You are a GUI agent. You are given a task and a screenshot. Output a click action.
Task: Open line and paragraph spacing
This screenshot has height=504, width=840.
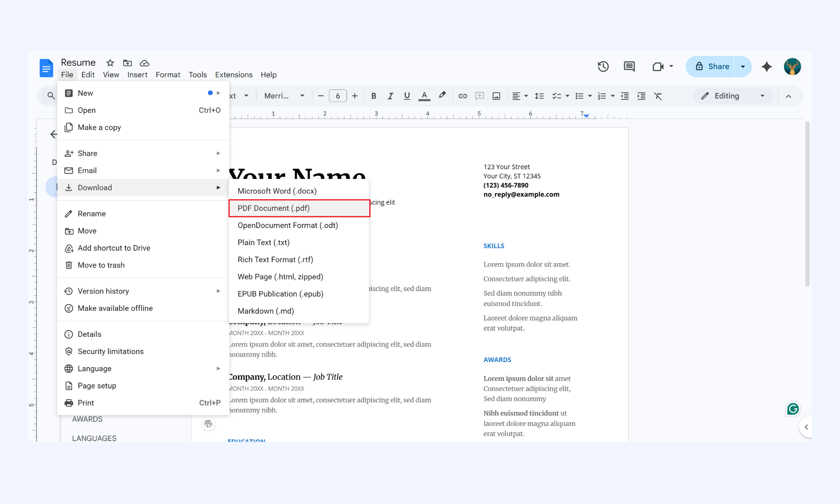[539, 96]
